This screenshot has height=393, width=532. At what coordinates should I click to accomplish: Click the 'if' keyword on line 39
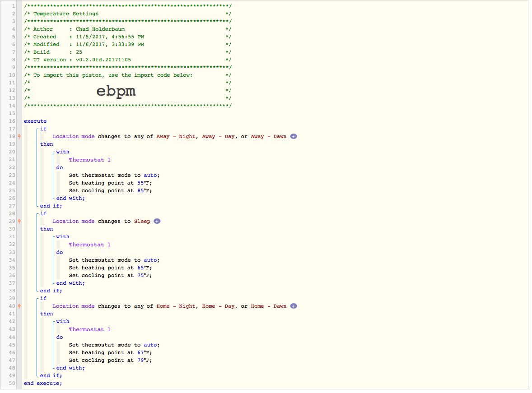(x=43, y=298)
